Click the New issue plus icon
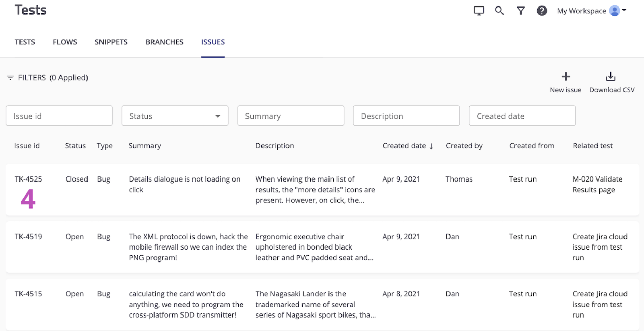This screenshot has width=644, height=331. pyautogui.click(x=566, y=77)
